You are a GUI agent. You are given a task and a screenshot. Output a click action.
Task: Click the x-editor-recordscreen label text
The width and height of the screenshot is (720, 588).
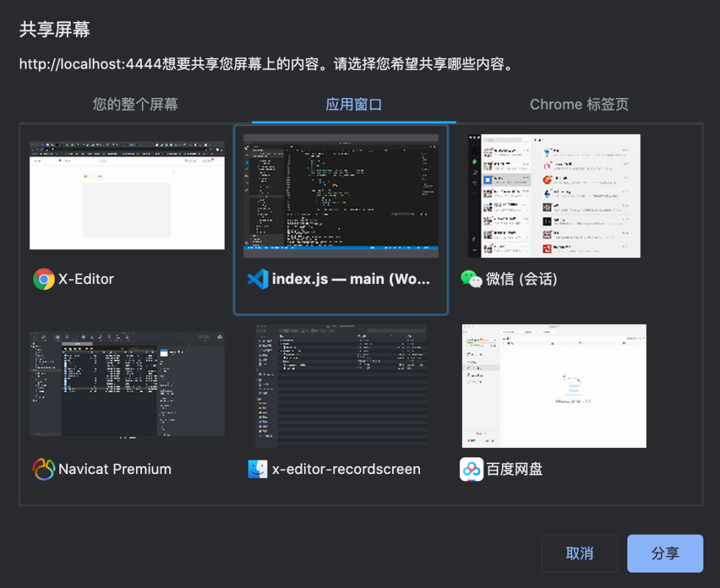coord(346,469)
